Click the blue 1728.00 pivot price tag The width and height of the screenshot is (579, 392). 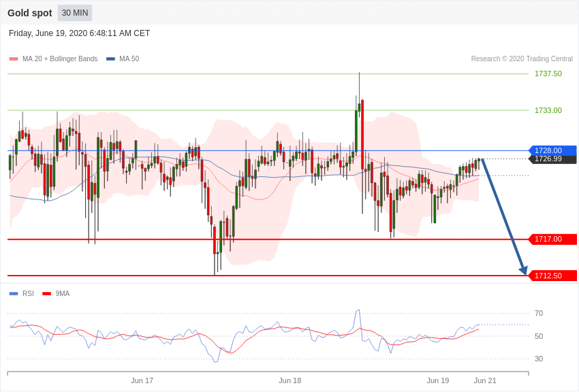tap(553, 150)
